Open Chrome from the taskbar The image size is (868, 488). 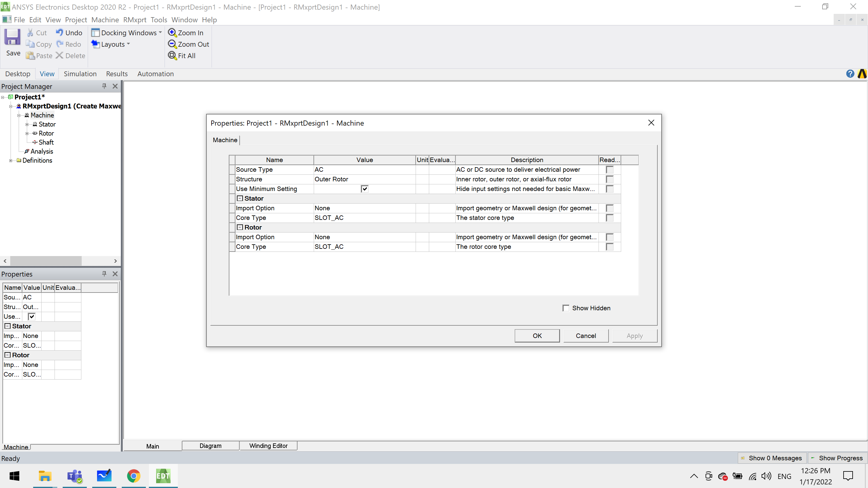(x=134, y=476)
